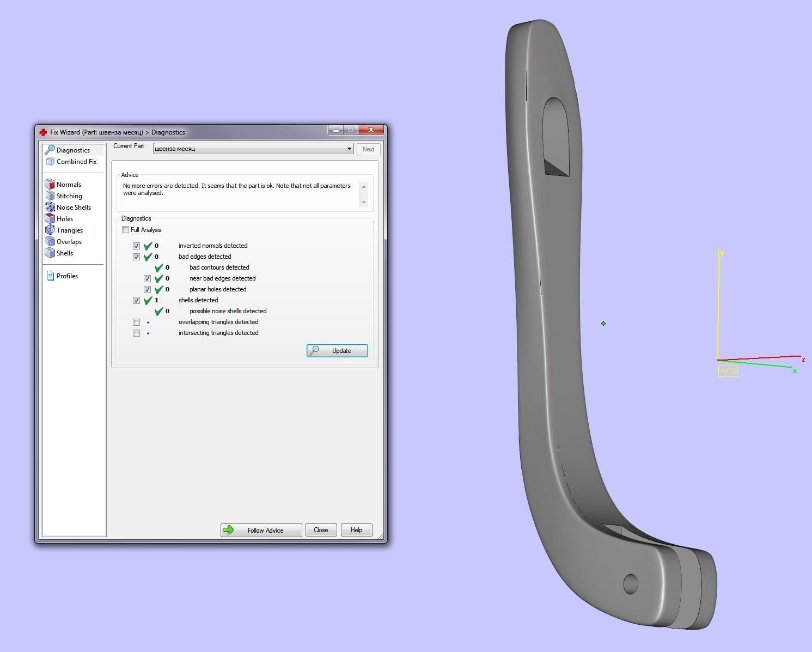
Task: Uncheck planar holes detected checkbox
Action: [147, 289]
